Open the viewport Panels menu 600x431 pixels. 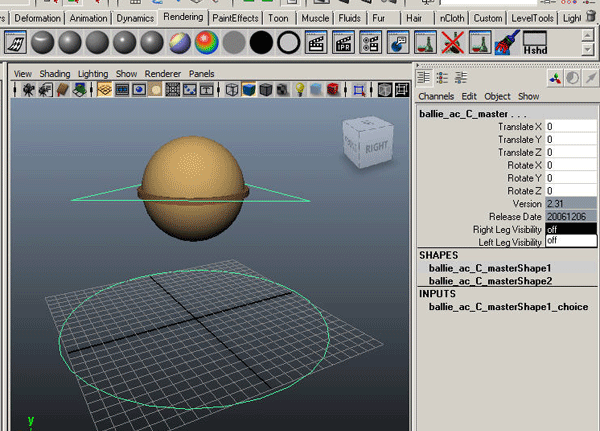pyautogui.click(x=201, y=73)
